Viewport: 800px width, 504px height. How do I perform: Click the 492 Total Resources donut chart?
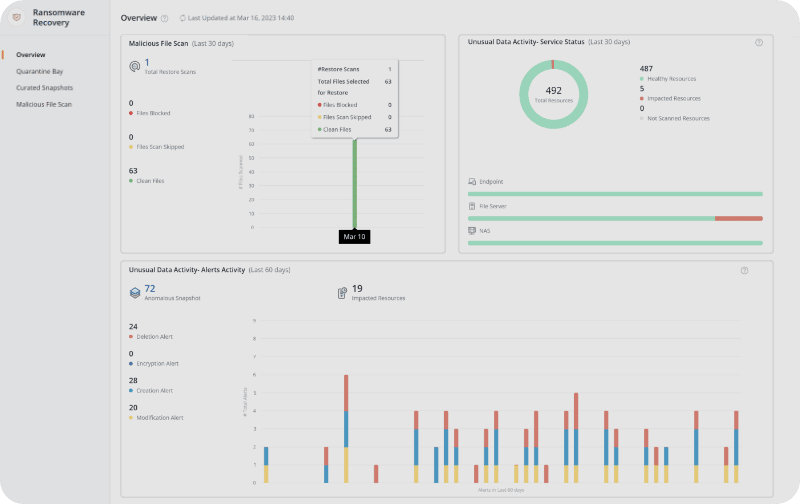coord(553,95)
